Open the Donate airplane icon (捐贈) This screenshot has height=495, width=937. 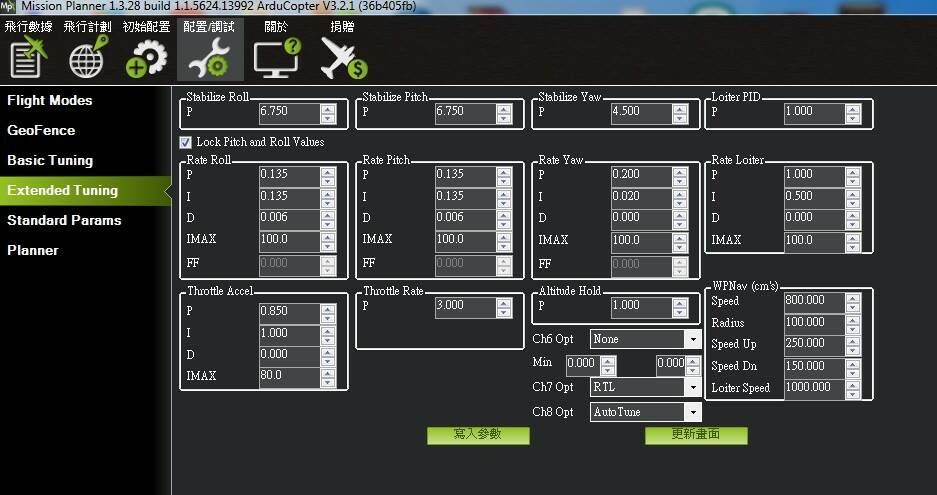tap(343, 50)
